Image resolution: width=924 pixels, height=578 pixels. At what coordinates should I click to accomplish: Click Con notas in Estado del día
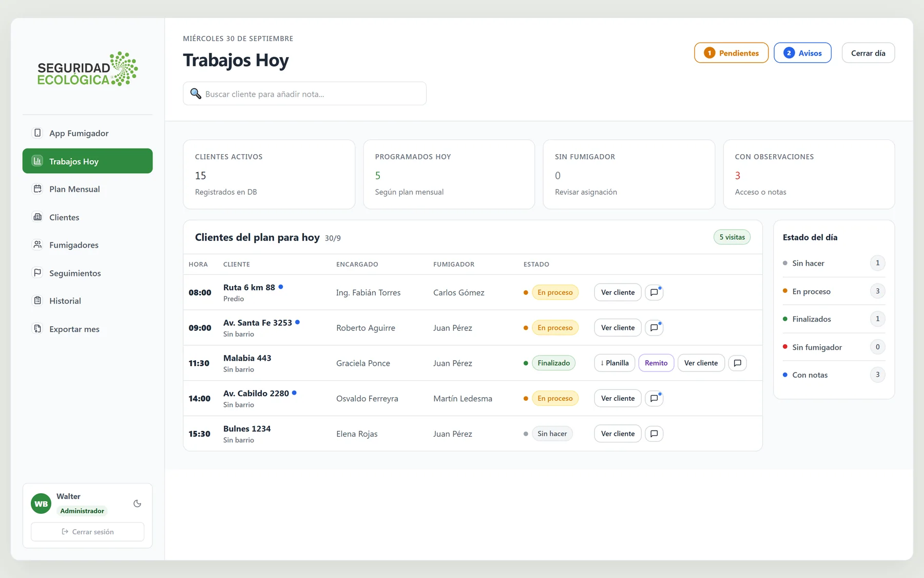click(x=834, y=375)
